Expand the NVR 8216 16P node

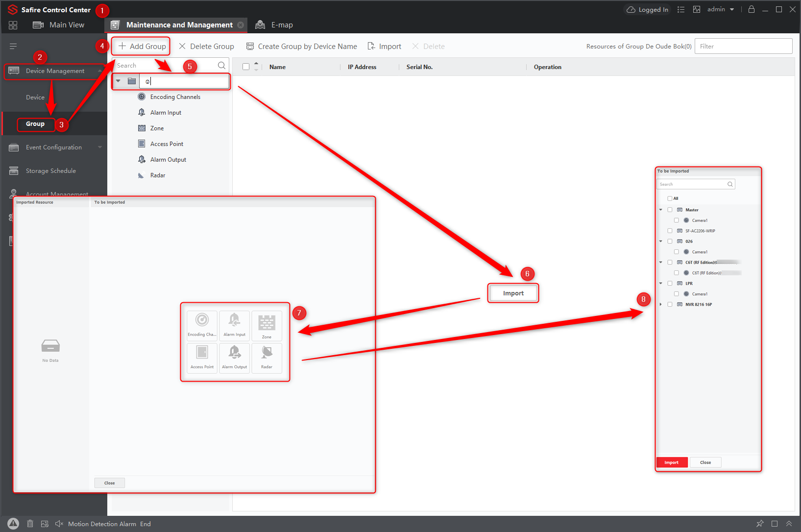click(661, 304)
